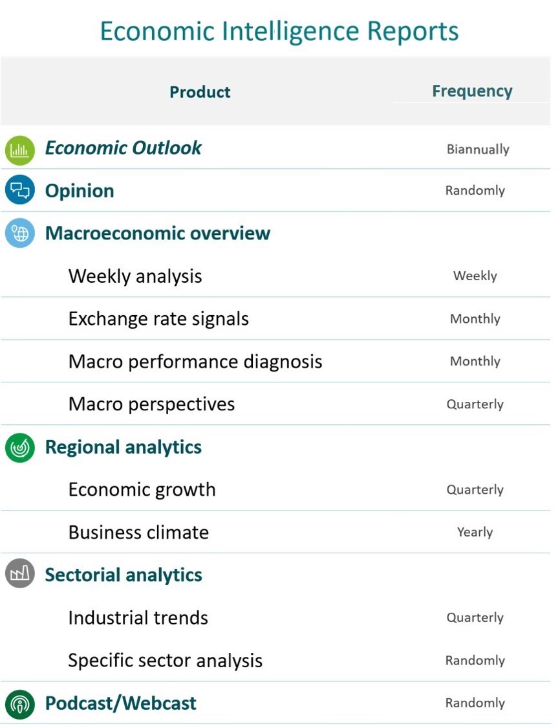Open Weekly analysis report
Image resolution: width=560 pixels, height=728 pixels.
(x=135, y=276)
